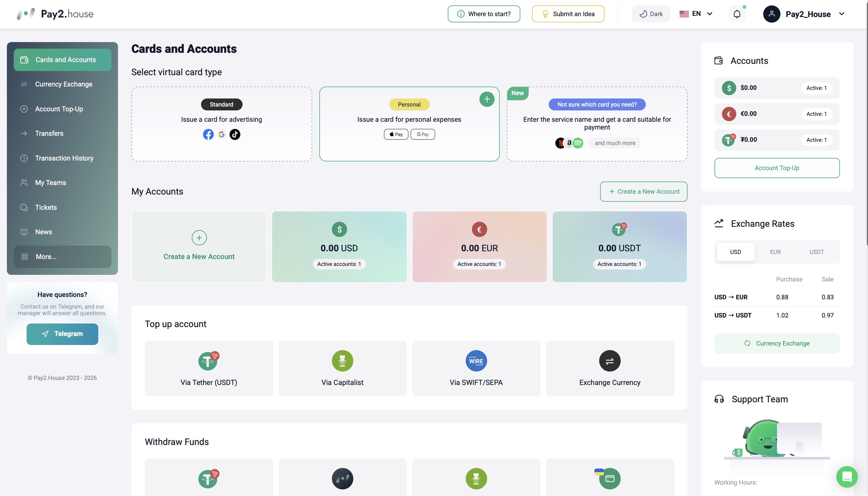Open the €0.00 account row in Accounts panel
Image resolution: width=868 pixels, height=496 pixels.
tap(777, 114)
